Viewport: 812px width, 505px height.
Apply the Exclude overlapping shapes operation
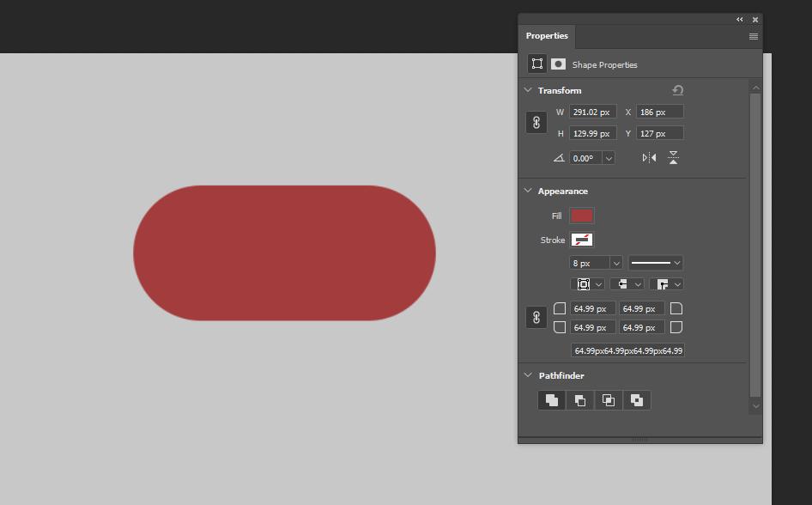pos(636,399)
